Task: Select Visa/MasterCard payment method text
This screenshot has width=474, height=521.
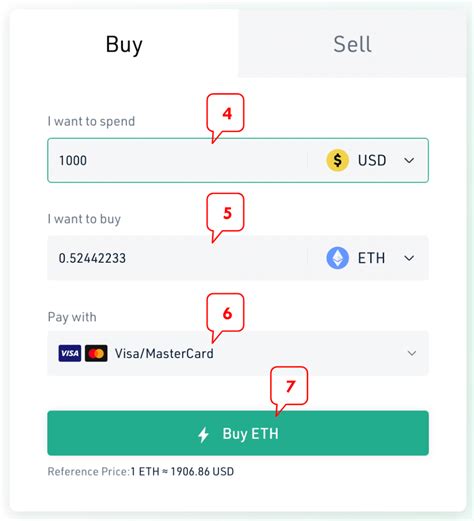Action: coord(164,353)
